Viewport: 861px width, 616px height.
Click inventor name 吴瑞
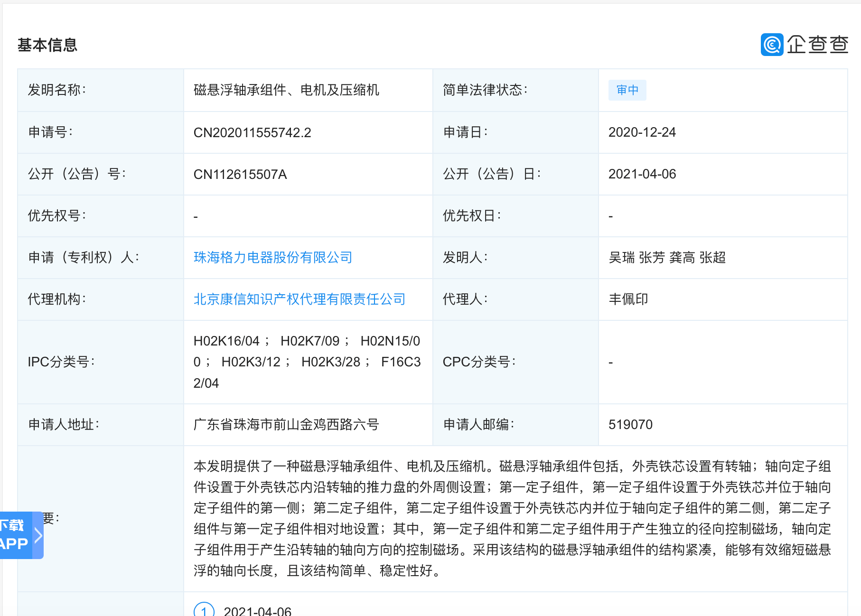coord(622,258)
